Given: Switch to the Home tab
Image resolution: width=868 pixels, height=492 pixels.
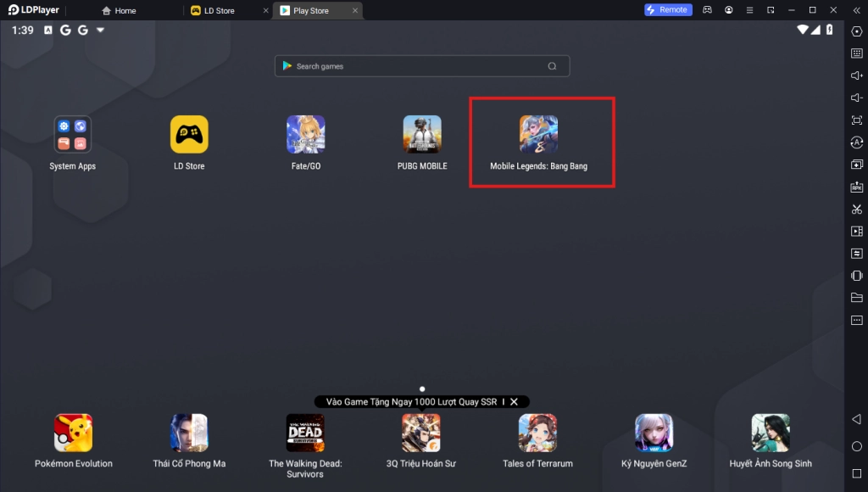Looking at the screenshot, I should click(x=120, y=10).
